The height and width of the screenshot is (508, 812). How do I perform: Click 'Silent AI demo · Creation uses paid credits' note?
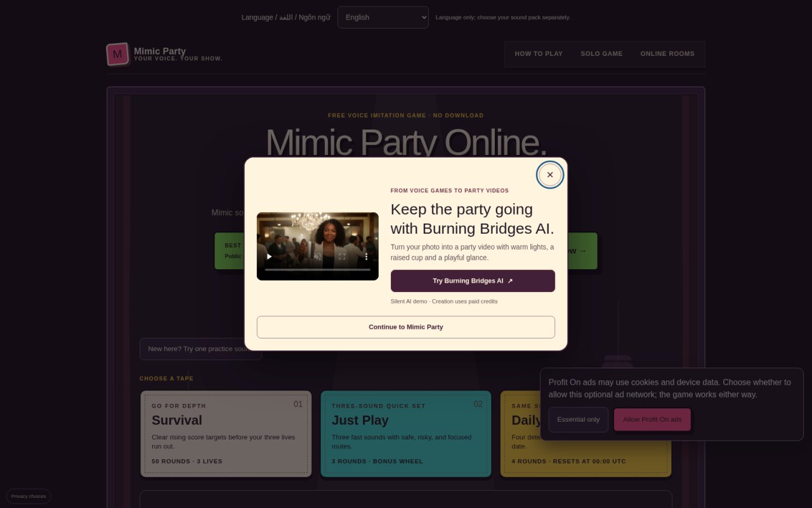click(444, 302)
